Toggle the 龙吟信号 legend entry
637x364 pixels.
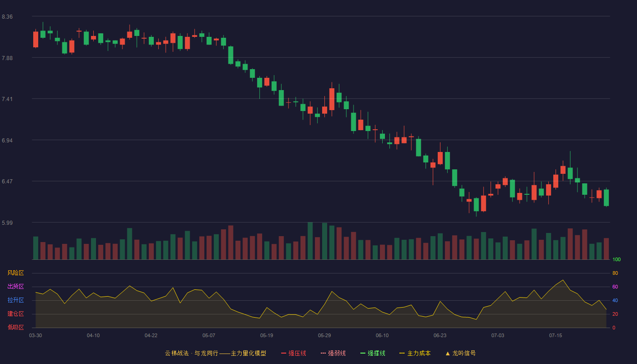[460, 353]
